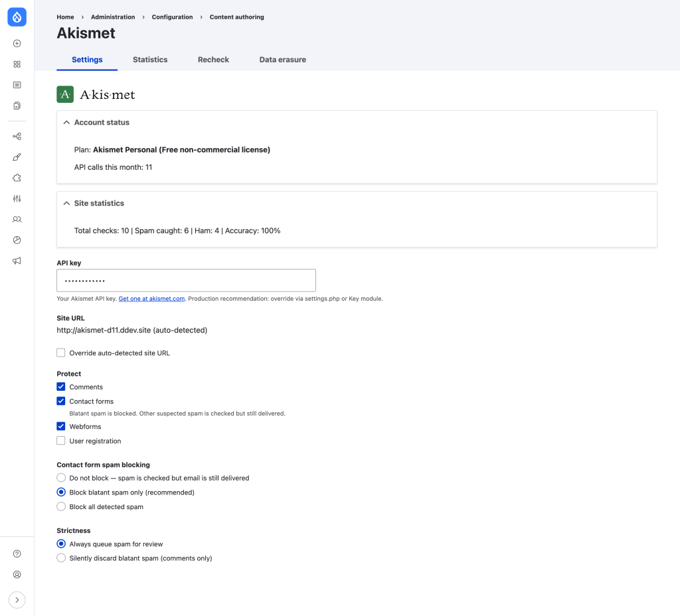The image size is (680, 616).
Task: Click the Akismet page title heading
Action: pos(86,33)
